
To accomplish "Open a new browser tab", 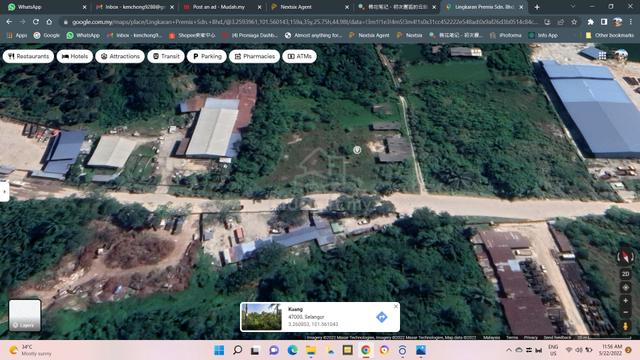I will [537, 7].
